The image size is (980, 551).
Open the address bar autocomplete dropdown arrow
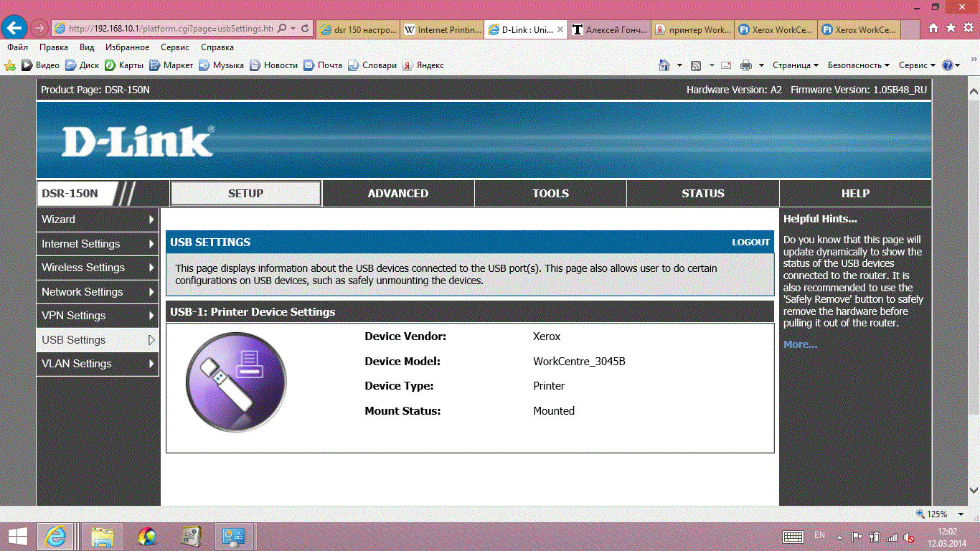pyautogui.click(x=293, y=29)
